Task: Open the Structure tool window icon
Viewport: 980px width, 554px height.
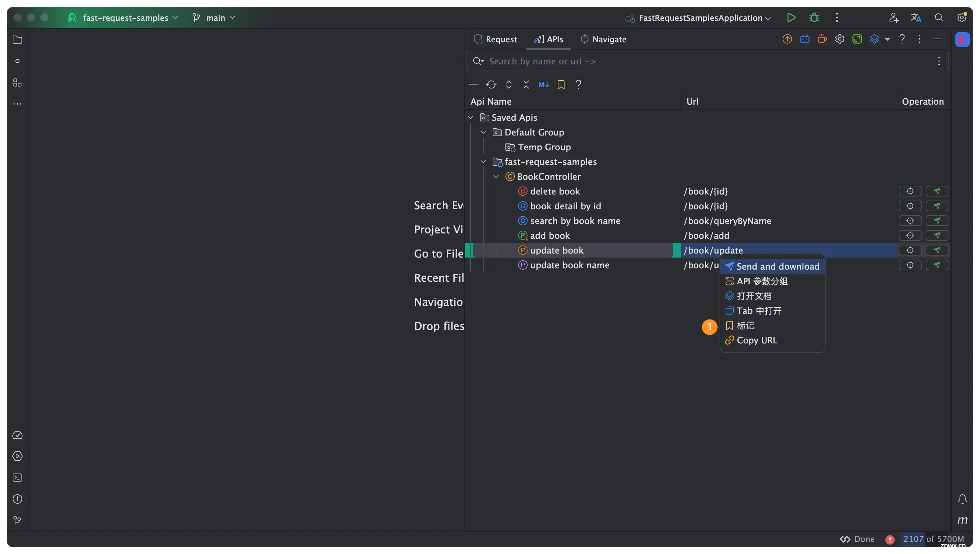Action: [x=17, y=82]
